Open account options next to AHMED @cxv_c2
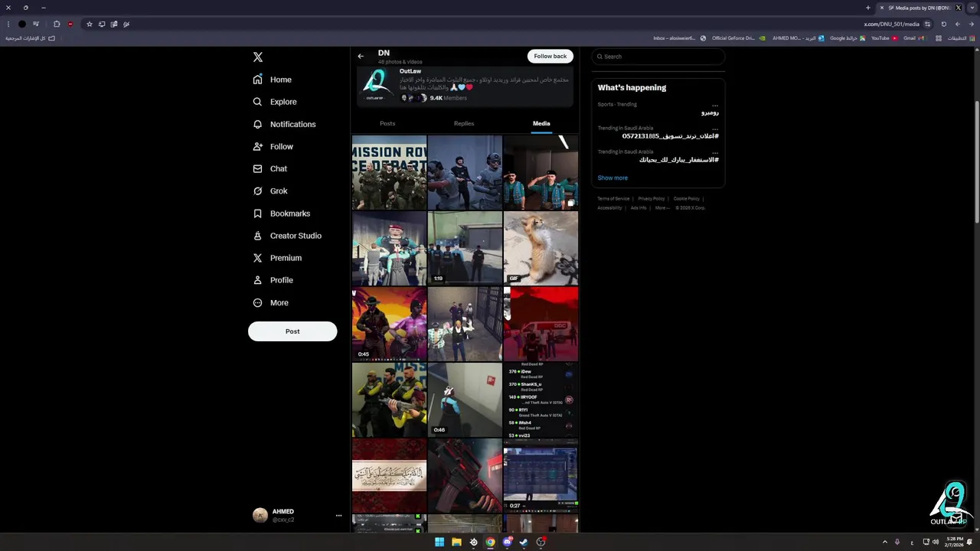 pyautogui.click(x=338, y=516)
